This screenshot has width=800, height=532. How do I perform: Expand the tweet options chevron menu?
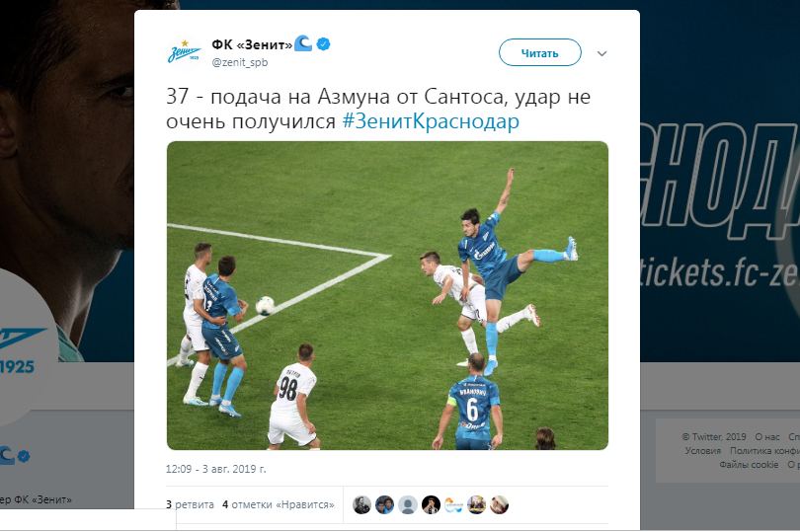(602, 53)
